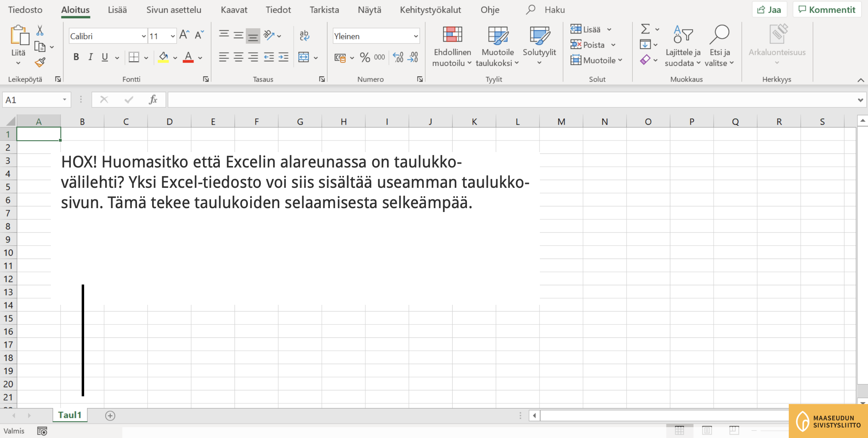
Task: Switch to Sivun asettelu tab
Action: pyautogui.click(x=174, y=10)
